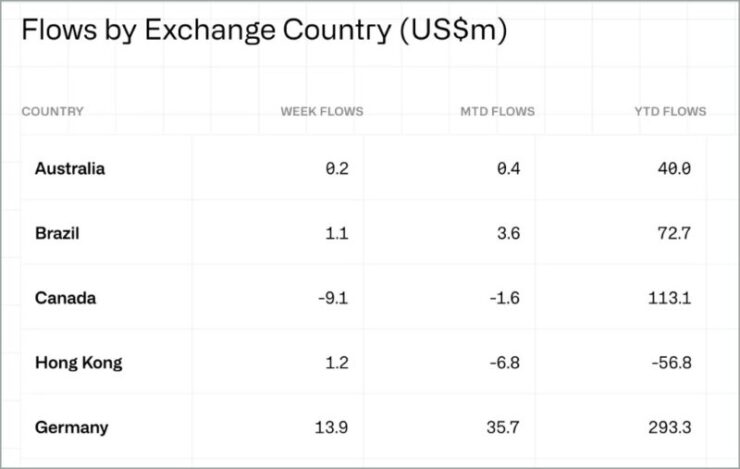Select the Brazil row label
The image size is (740, 469).
click(x=57, y=233)
